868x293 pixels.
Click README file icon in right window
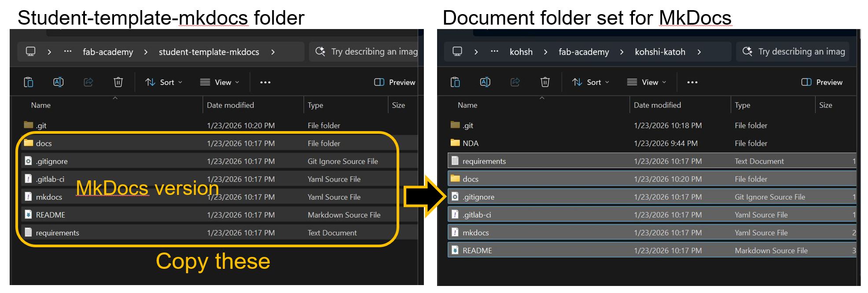pos(455,250)
